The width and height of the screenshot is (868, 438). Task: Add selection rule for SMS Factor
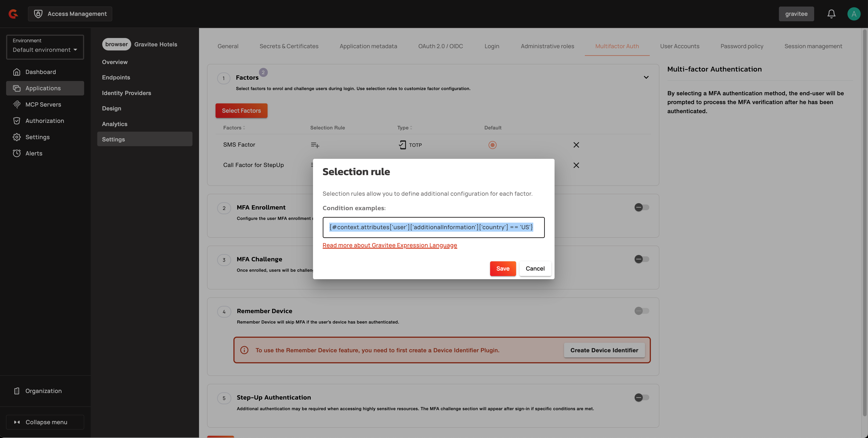tap(315, 145)
